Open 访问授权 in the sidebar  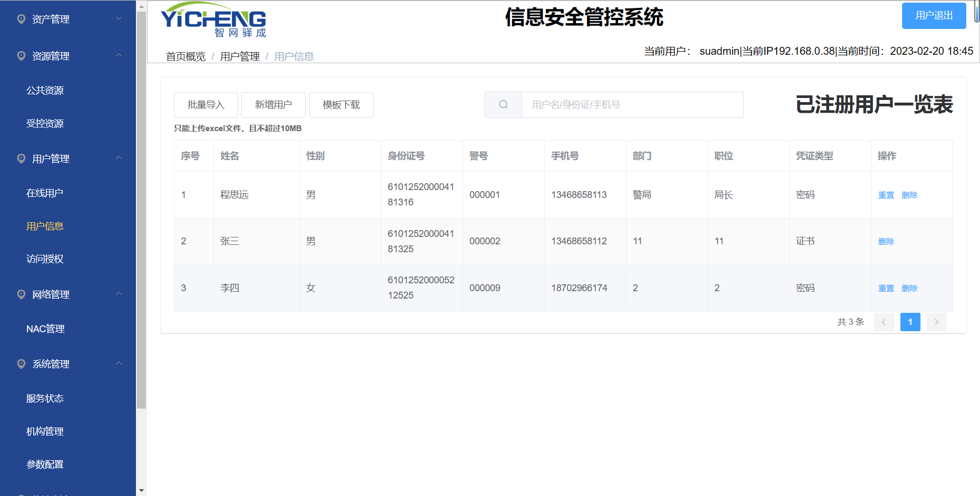tap(45, 259)
